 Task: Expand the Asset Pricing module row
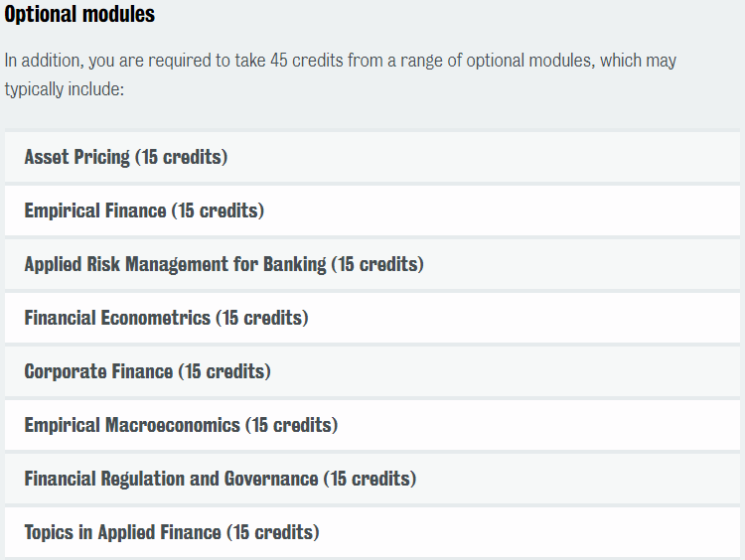372,157
